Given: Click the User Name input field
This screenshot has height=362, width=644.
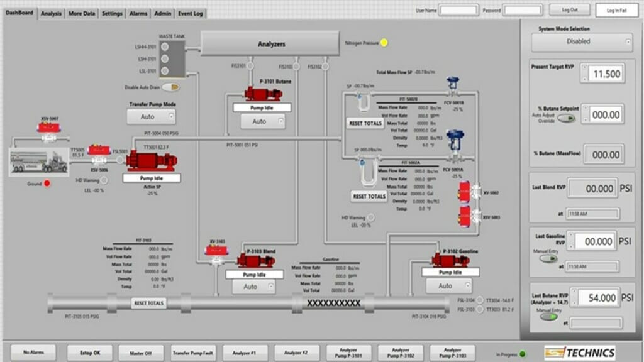Looking at the screenshot, I should [x=458, y=10].
